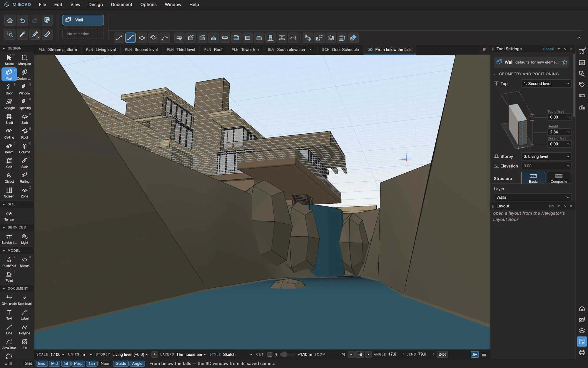Click the Undo arrow icon
The height and width of the screenshot is (368, 588).
(x=22, y=20)
